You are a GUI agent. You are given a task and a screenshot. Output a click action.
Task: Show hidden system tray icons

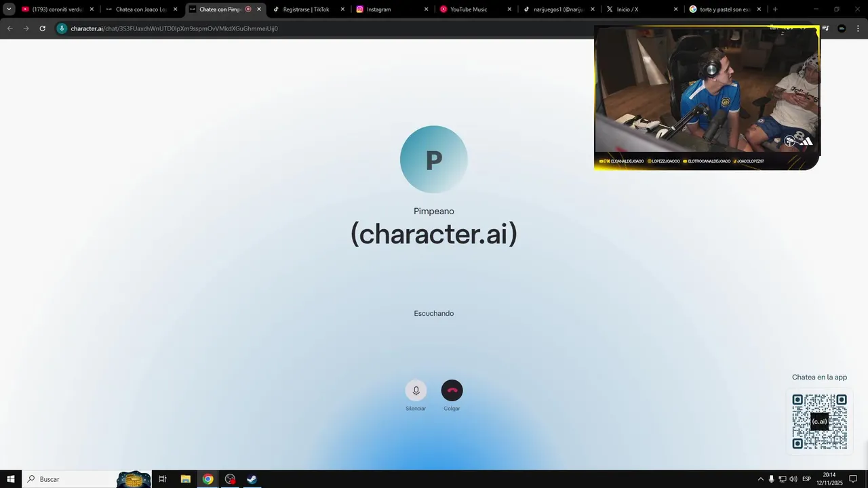(760, 479)
